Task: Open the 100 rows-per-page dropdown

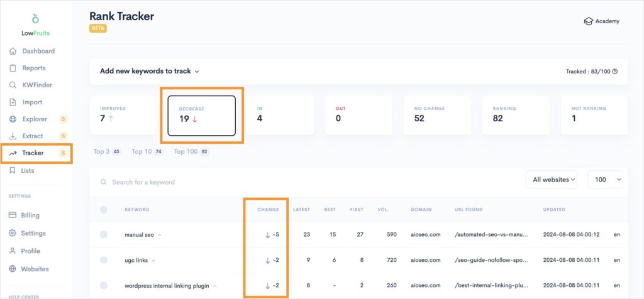Action: (606, 180)
